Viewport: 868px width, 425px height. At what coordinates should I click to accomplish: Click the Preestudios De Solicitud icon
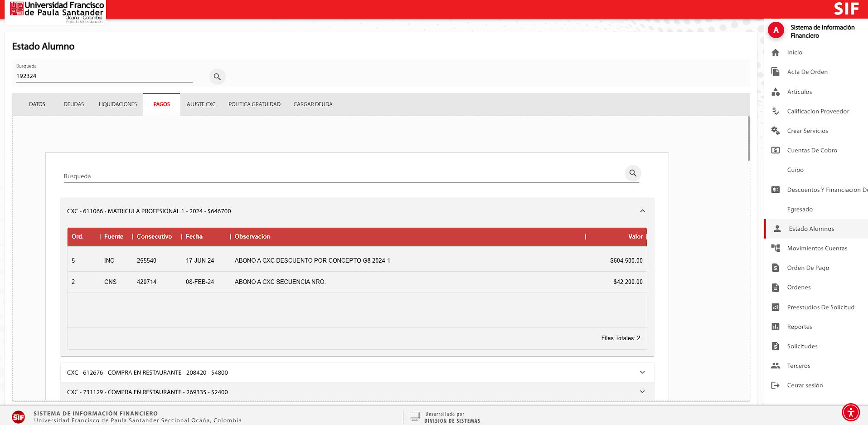click(776, 307)
